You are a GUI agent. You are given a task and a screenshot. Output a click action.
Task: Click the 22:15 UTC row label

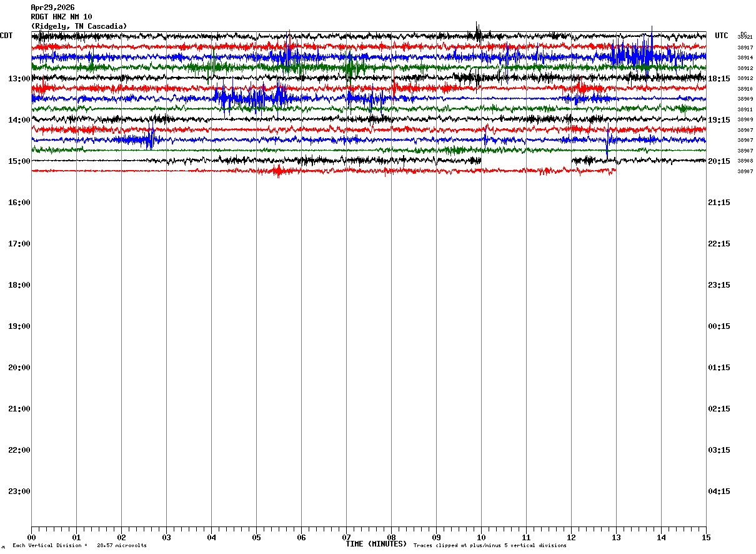(x=719, y=244)
